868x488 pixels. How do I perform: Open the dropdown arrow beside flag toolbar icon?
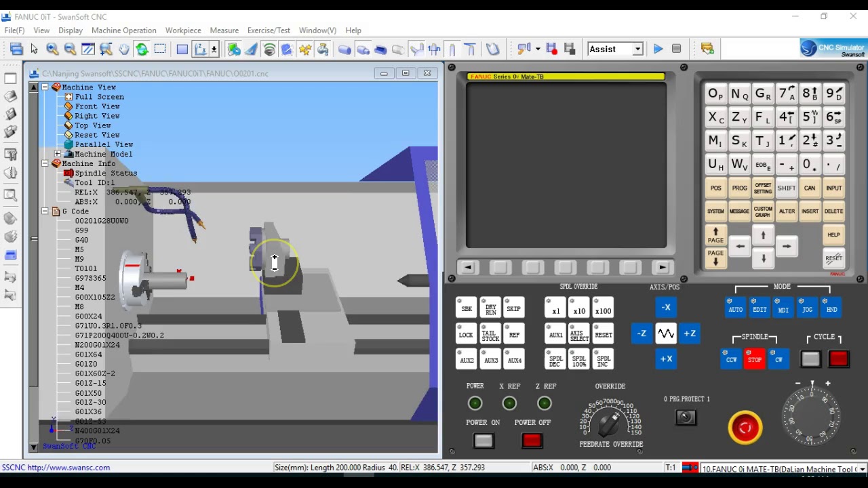click(x=538, y=49)
